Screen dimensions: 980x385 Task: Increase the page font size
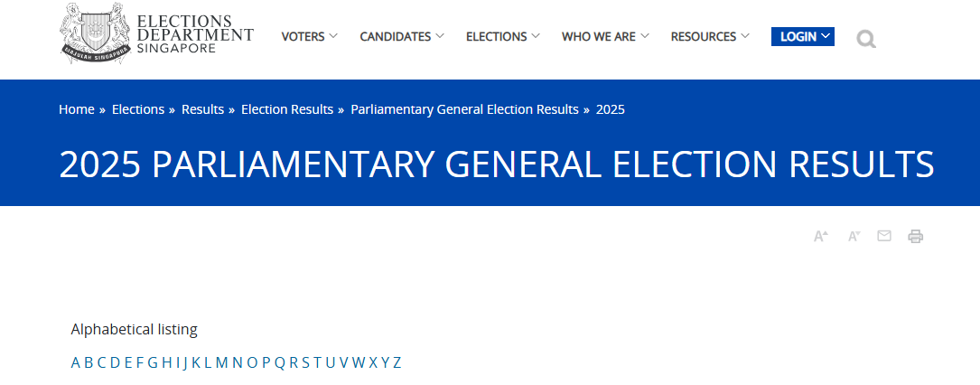820,237
